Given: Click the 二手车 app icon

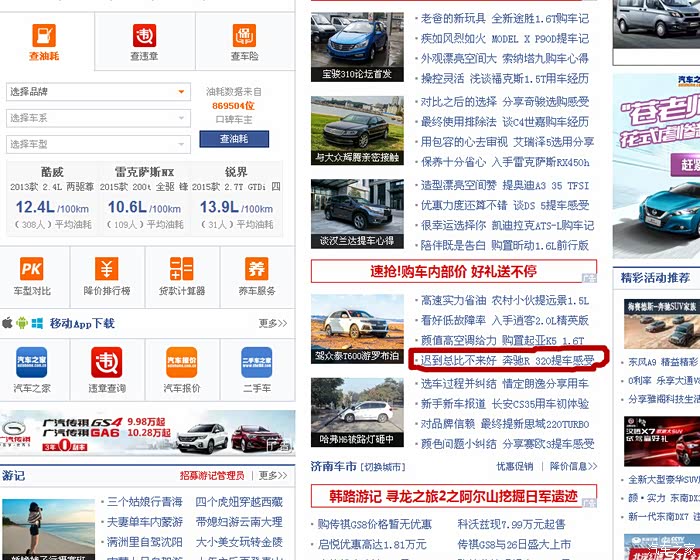Looking at the screenshot, I should coord(257,361).
